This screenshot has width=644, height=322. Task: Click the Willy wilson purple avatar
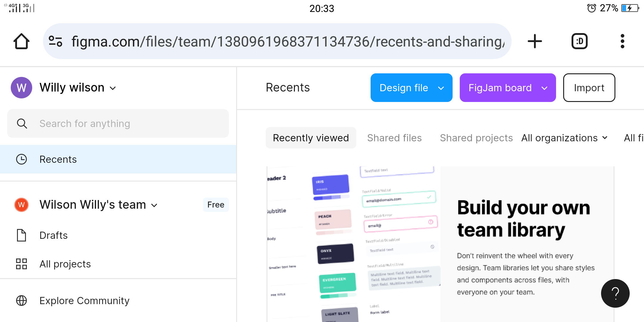(x=21, y=88)
